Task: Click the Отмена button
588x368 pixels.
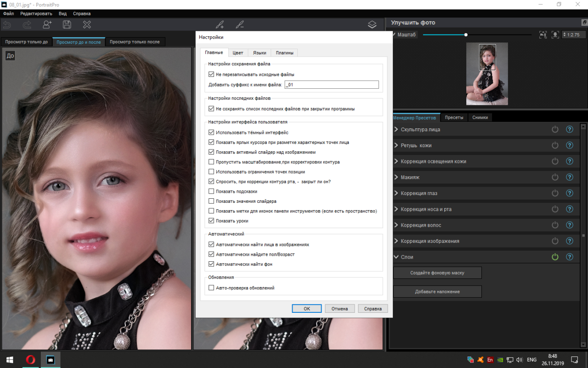Action: click(x=339, y=309)
